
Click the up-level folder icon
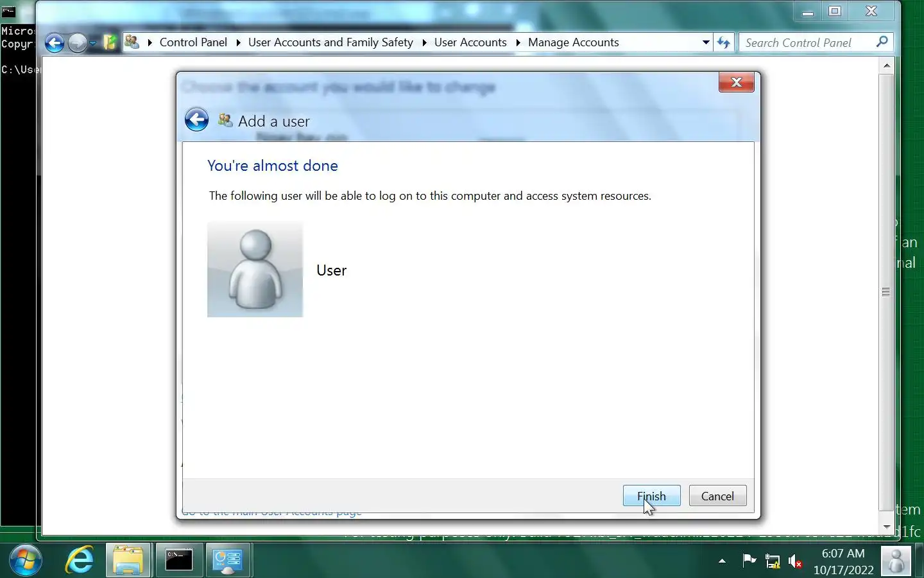(x=110, y=43)
